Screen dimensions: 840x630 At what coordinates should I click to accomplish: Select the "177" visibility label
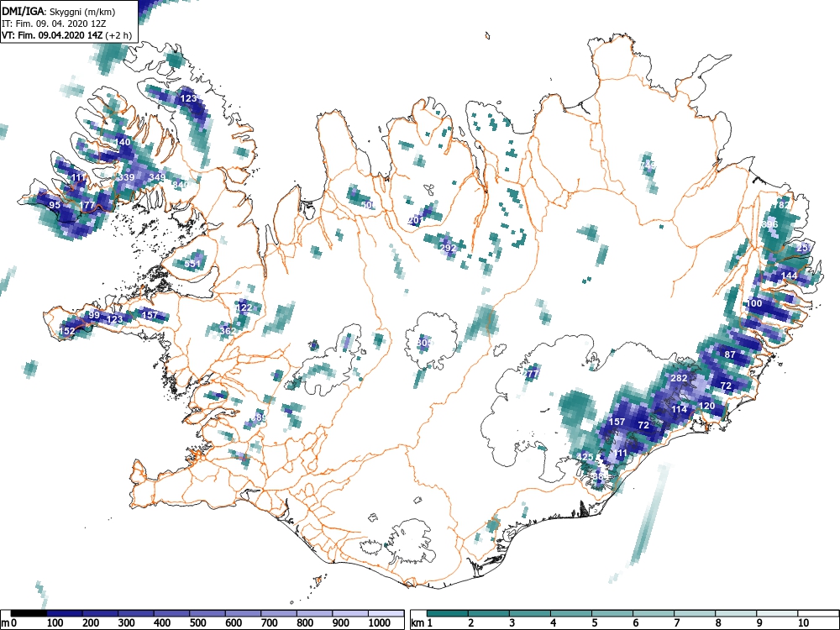pyautogui.click(x=87, y=205)
